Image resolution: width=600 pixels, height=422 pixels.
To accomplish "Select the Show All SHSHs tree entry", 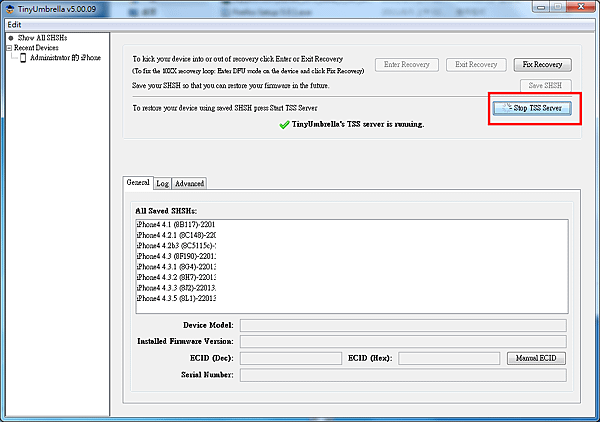I will [42, 38].
